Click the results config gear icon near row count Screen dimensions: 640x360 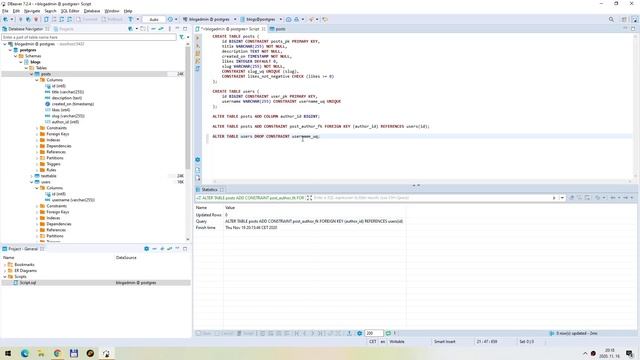(360, 333)
